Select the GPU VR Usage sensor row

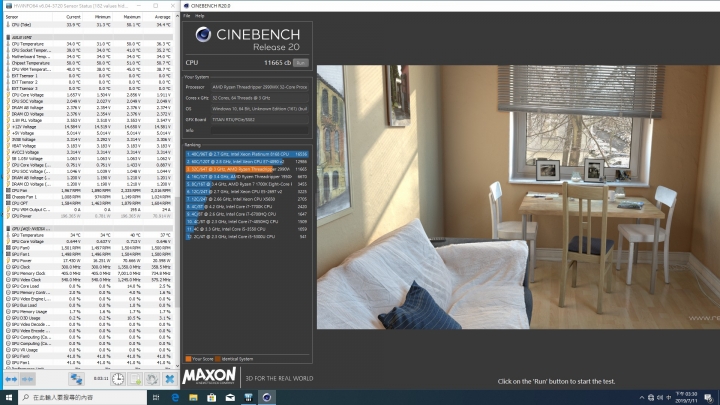pyautogui.click(x=90, y=350)
